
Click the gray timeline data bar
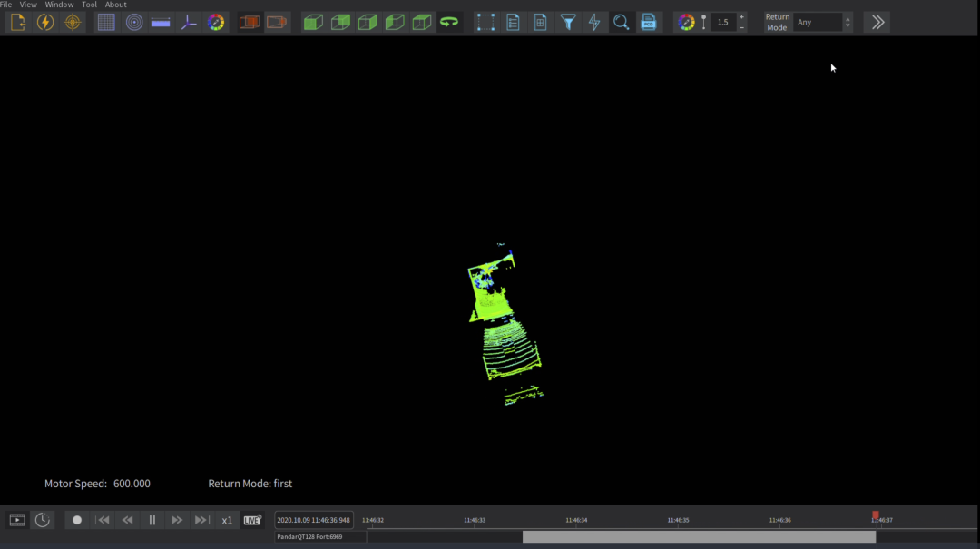[x=700, y=536]
